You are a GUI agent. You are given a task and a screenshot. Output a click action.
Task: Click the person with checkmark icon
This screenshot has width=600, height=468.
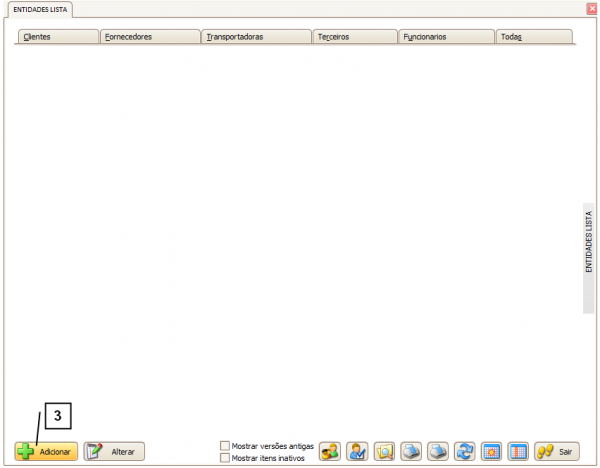(358, 452)
